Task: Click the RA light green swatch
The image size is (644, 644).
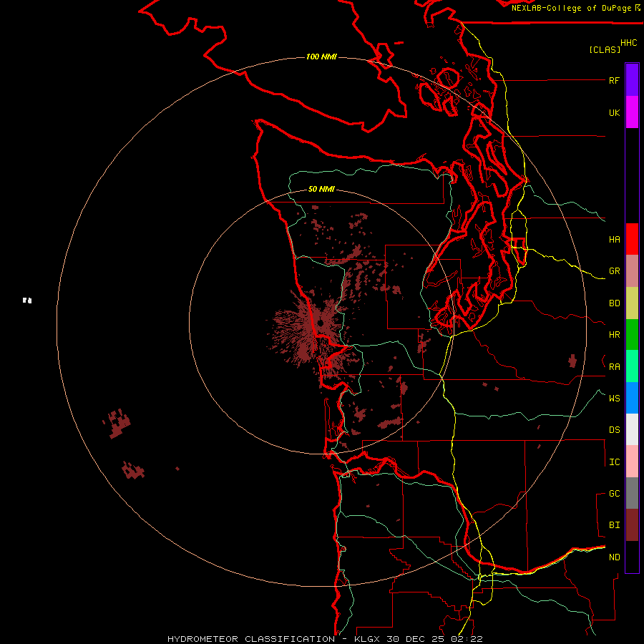Action: (632, 366)
